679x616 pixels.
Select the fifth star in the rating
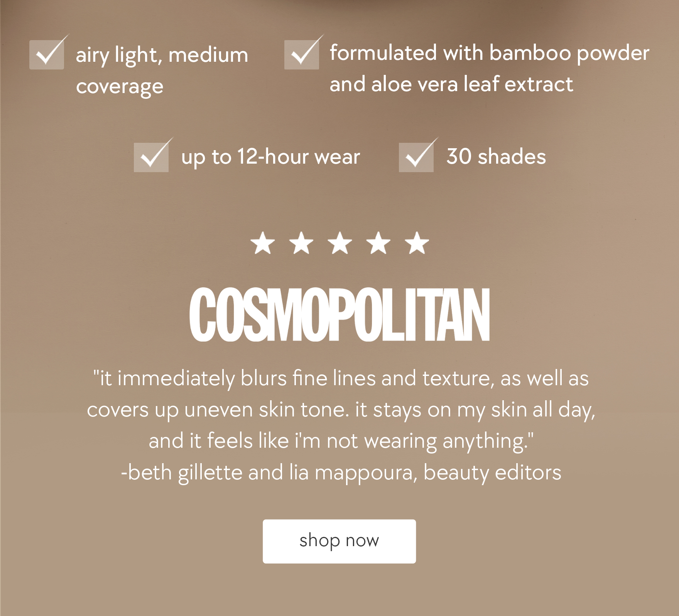[x=417, y=242]
